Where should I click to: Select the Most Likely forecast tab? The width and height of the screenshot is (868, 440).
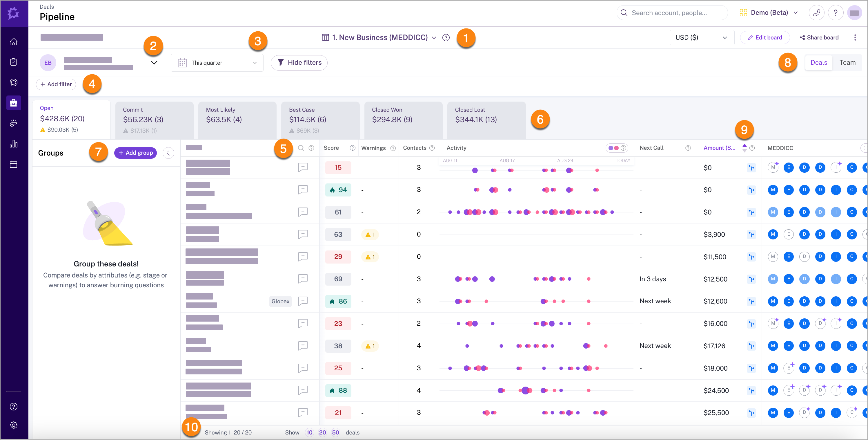[x=237, y=120]
